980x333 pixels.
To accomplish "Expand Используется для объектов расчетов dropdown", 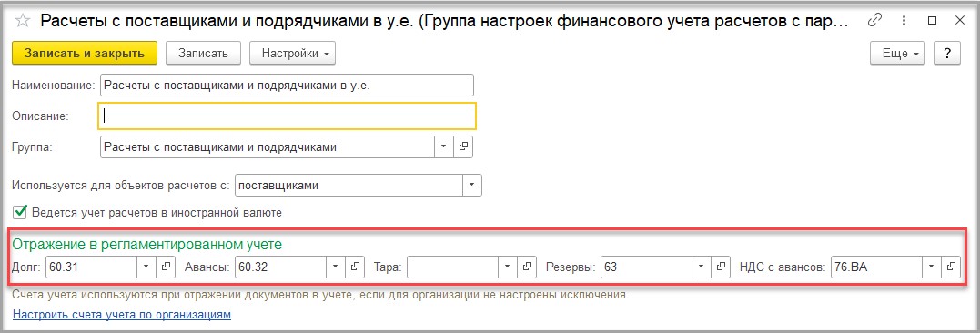I will coord(472,185).
